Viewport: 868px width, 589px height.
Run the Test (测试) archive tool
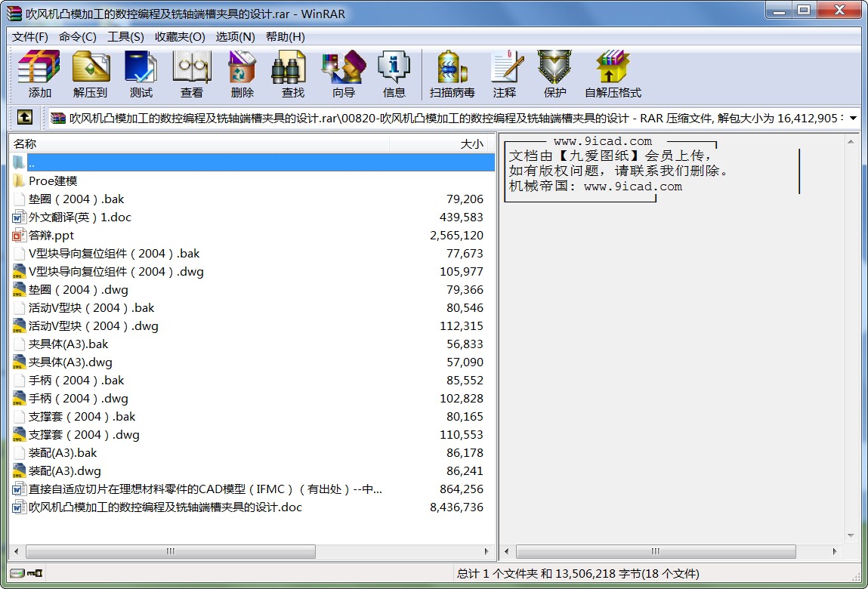(x=141, y=74)
